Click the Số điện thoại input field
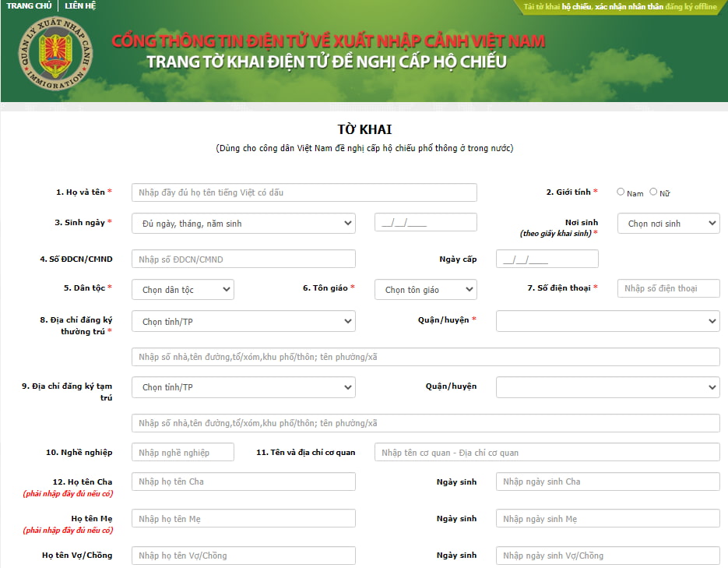 pos(668,288)
